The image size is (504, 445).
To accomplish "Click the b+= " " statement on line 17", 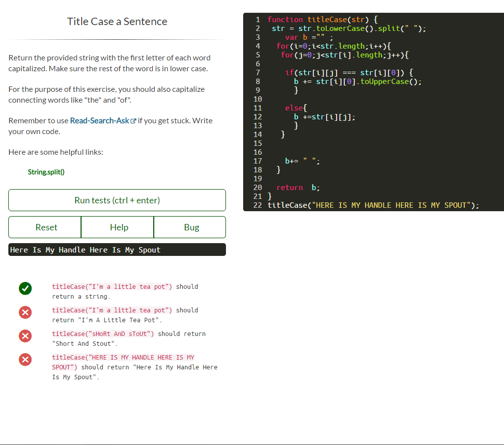I will [303, 161].
